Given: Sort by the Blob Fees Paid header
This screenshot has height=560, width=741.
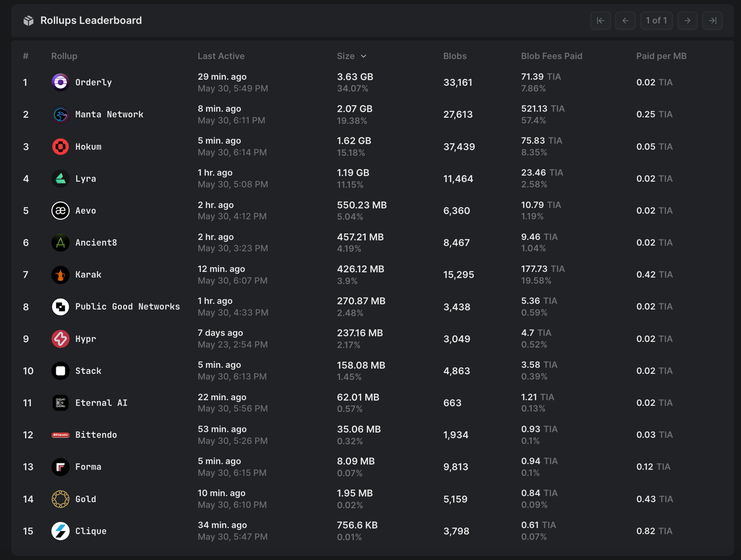Looking at the screenshot, I should click(x=551, y=56).
